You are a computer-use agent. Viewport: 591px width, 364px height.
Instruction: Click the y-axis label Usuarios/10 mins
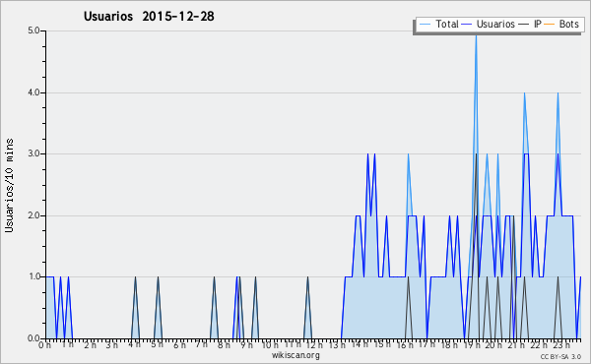[x=9, y=185]
